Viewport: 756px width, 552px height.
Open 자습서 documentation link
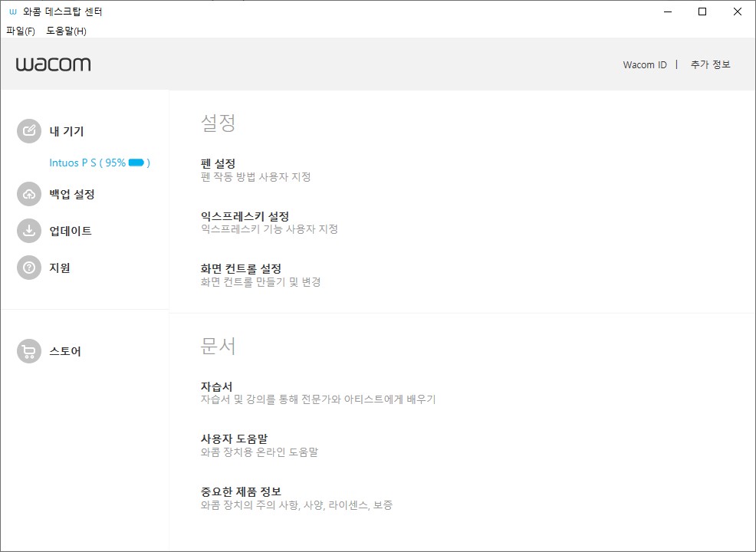click(216, 386)
